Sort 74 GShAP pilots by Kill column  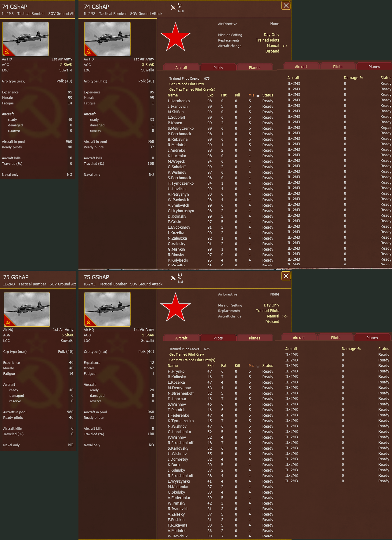237,95
